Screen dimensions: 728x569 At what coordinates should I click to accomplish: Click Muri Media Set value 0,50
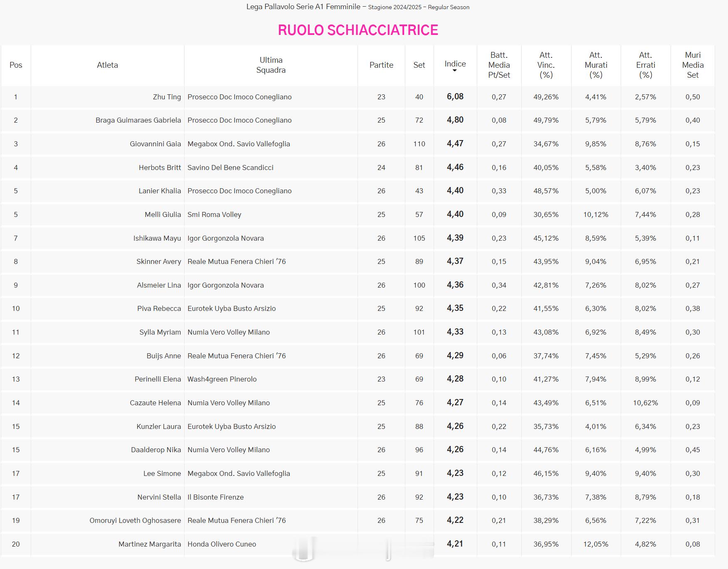[693, 97]
